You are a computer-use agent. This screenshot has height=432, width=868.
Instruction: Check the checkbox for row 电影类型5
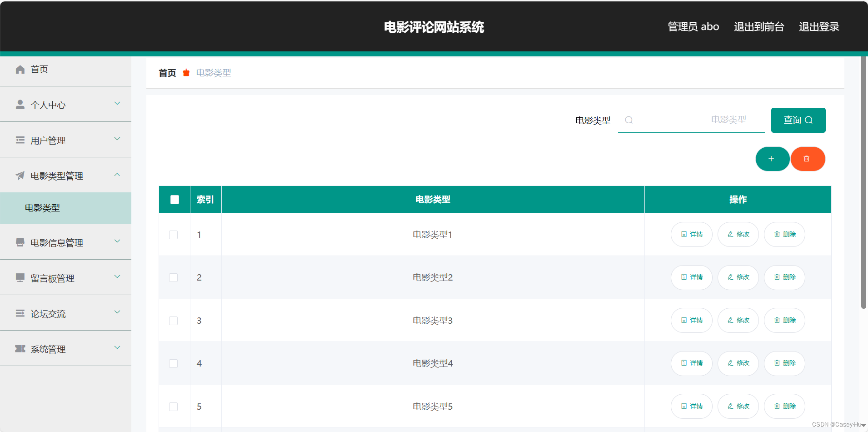click(x=173, y=407)
